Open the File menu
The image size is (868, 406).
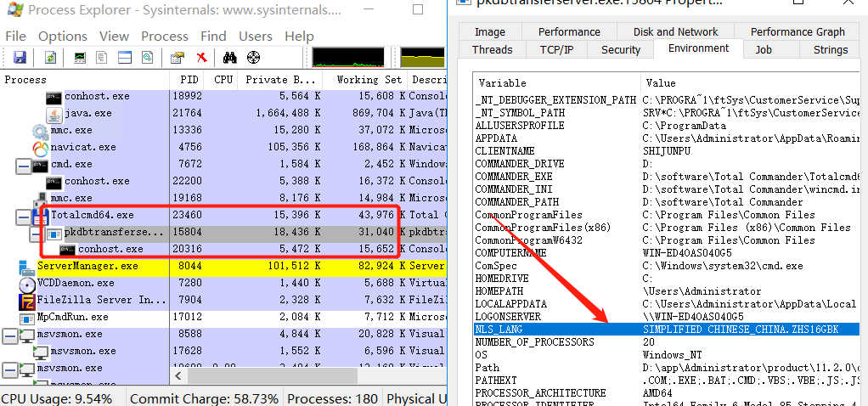15,37
